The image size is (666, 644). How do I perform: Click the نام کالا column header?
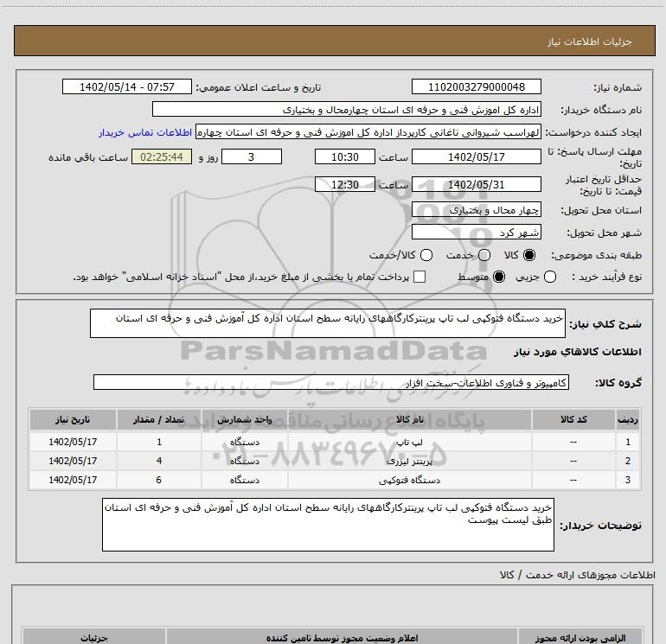[x=409, y=420]
